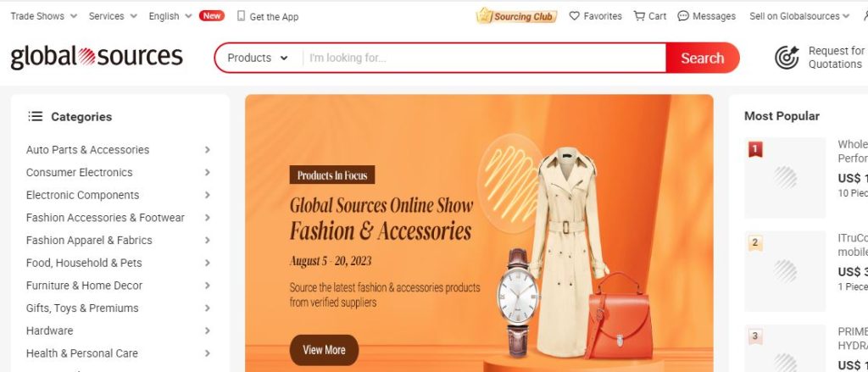This screenshot has height=372, width=868.
Task: Open the Services dropdown menu
Action: pyautogui.click(x=113, y=16)
